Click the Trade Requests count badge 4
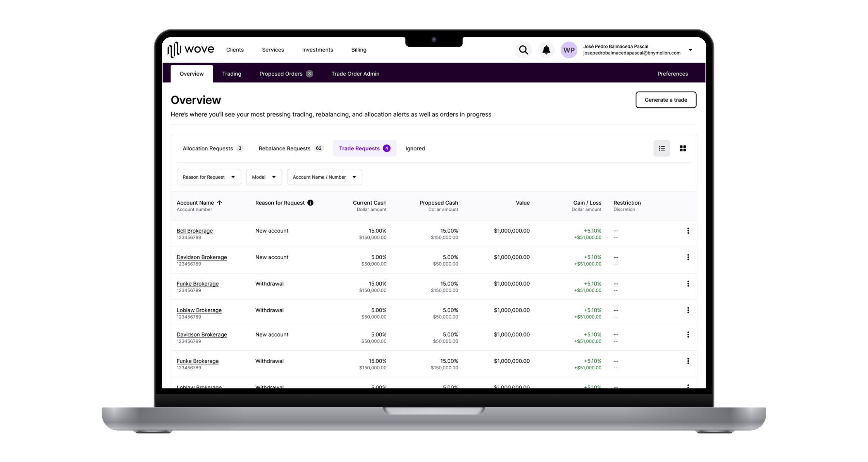The image size is (868, 462). click(387, 148)
